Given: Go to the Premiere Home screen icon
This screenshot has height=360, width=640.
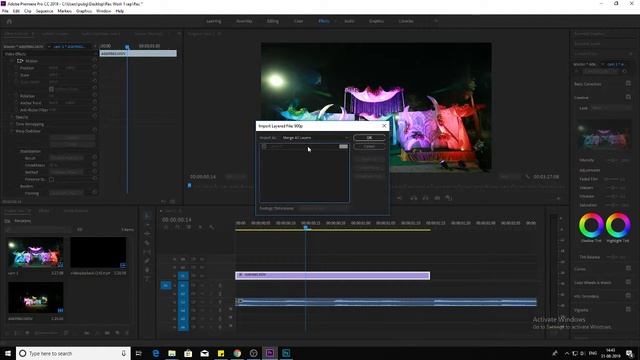Looking at the screenshot, I should 9,21.
